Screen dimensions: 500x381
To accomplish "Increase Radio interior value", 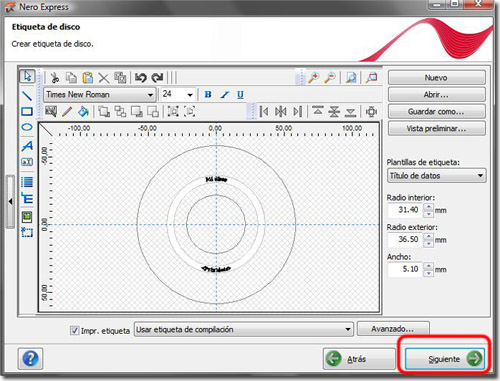I will (428, 207).
